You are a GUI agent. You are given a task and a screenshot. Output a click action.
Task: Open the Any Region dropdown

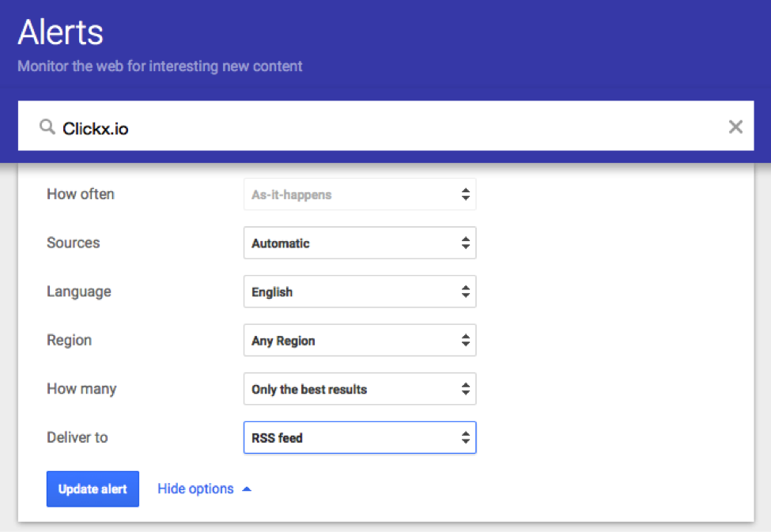click(360, 340)
